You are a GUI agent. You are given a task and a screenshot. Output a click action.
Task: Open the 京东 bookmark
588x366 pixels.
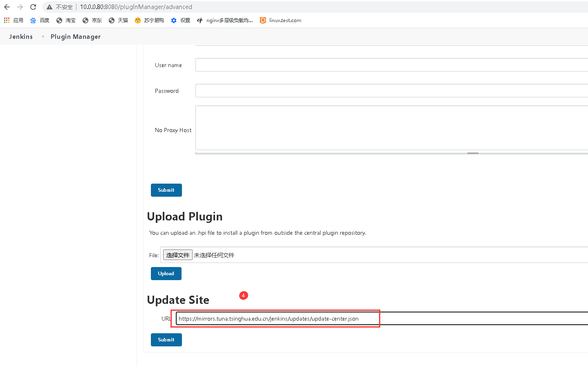click(x=92, y=20)
